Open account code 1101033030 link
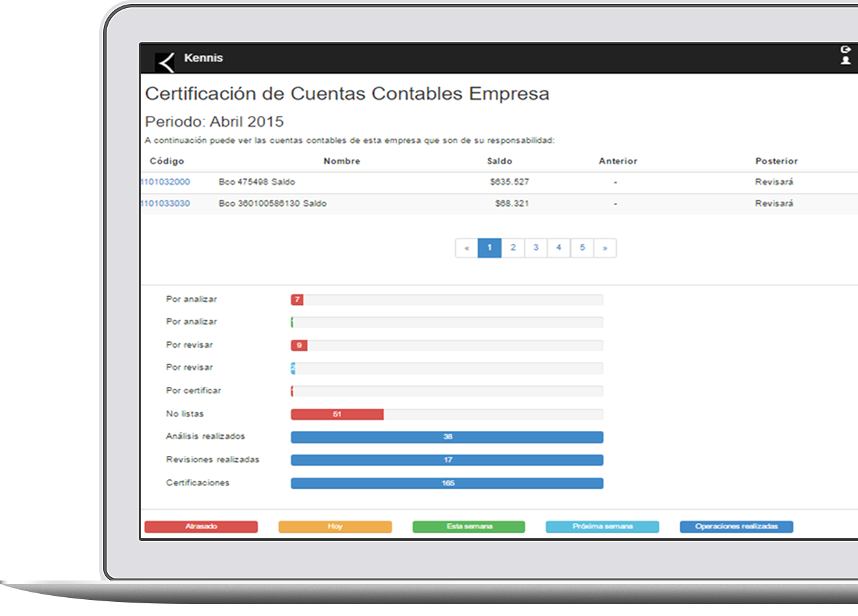Screen dimensions: 858x616 pyautogui.click(x=166, y=203)
